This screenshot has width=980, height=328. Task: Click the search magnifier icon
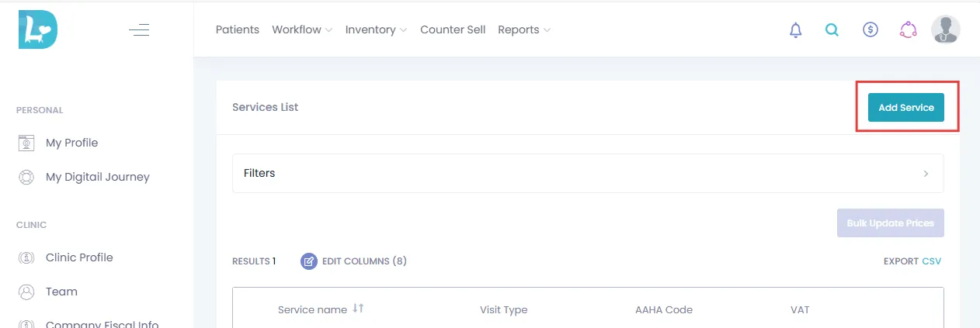pyautogui.click(x=832, y=30)
